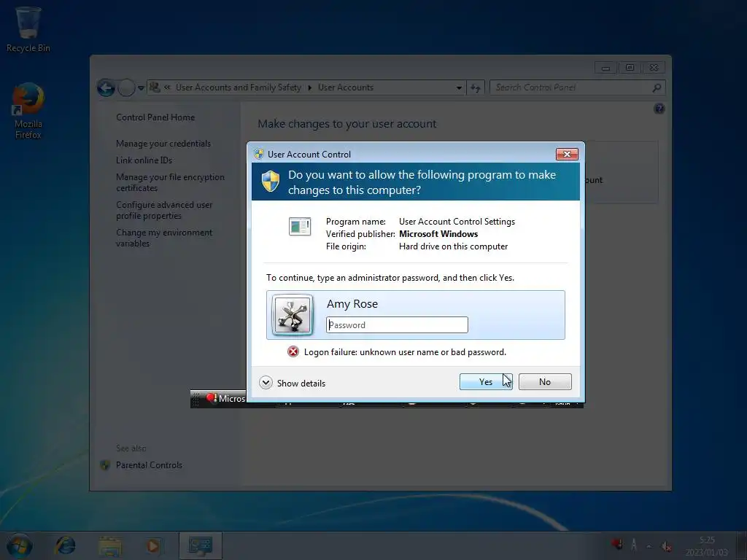Click Amy Rose account picture

click(293, 315)
